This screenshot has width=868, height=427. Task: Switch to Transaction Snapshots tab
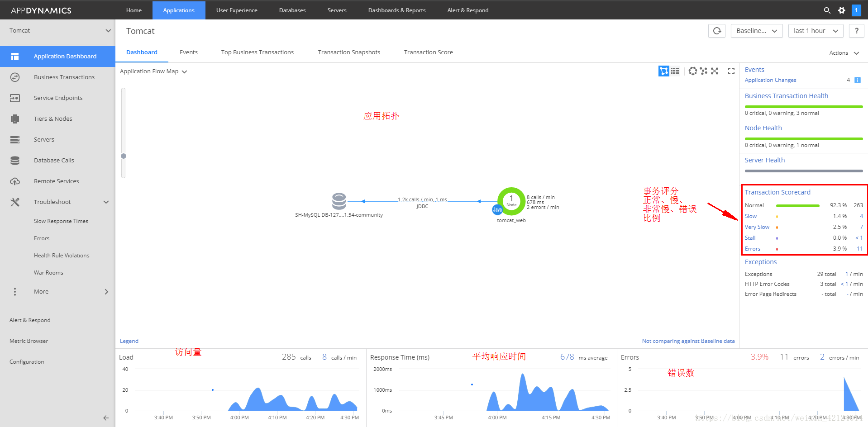(349, 52)
